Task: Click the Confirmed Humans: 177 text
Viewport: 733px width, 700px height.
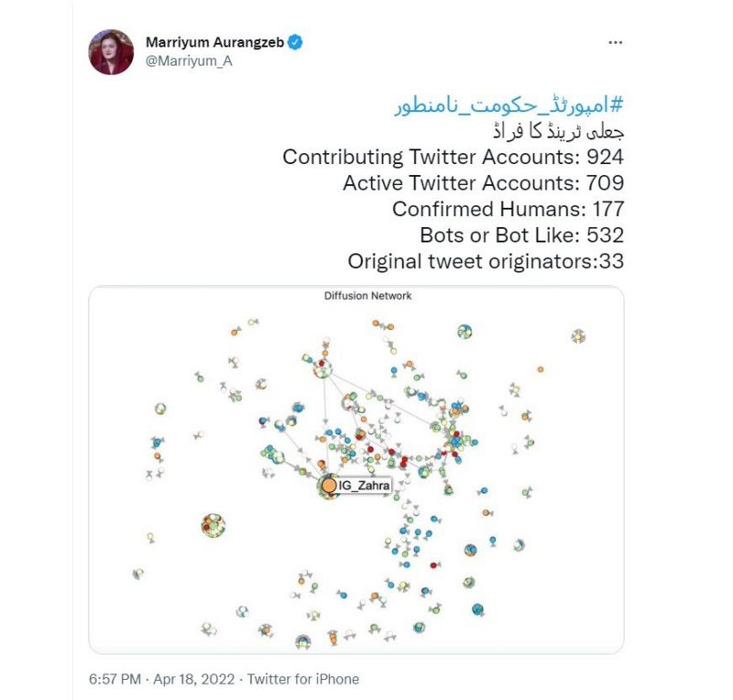Action: pyautogui.click(x=508, y=209)
